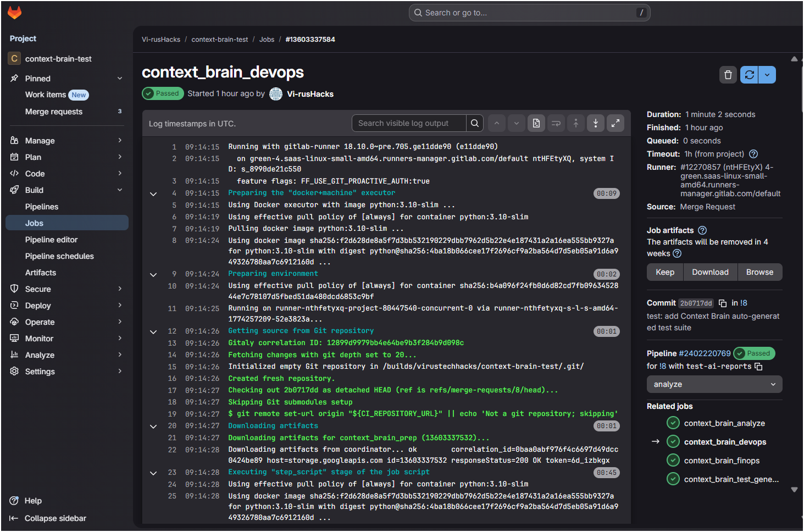Open Pipeline editor in sidebar
The image size is (804, 532).
click(x=67, y=240)
